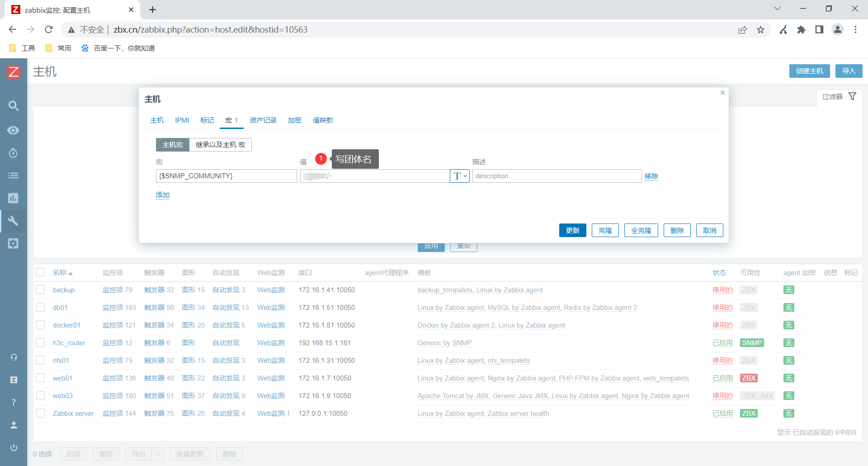Click the 克隆 button
This screenshot has width=868, height=466.
click(605, 230)
